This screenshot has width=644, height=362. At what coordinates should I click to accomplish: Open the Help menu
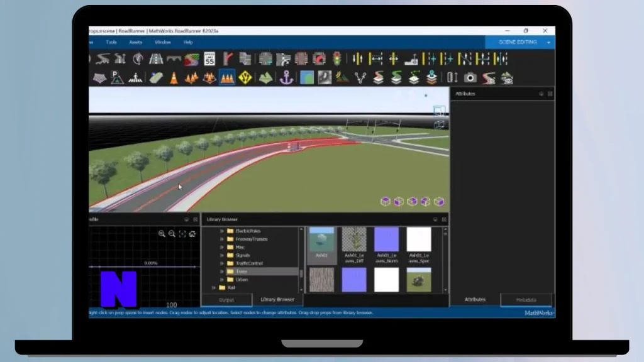188,42
